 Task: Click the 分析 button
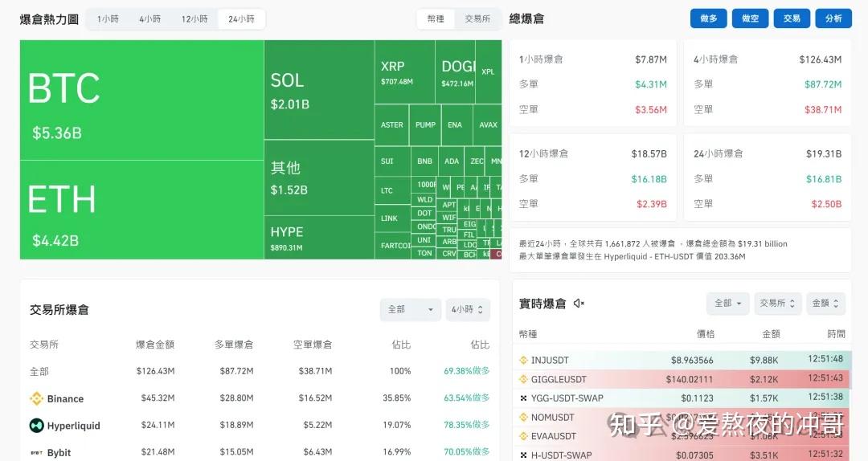coord(833,18)
